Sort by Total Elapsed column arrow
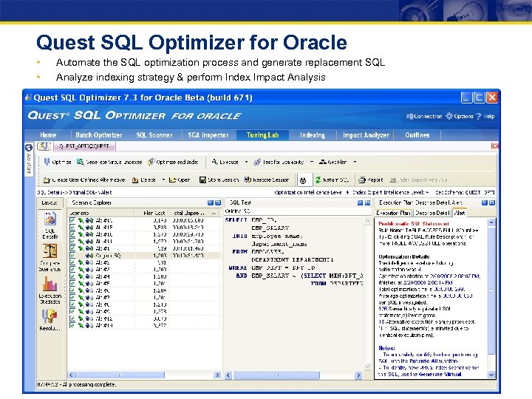The image size is (532, 399). pyautogui.click(x=214, y=213)
